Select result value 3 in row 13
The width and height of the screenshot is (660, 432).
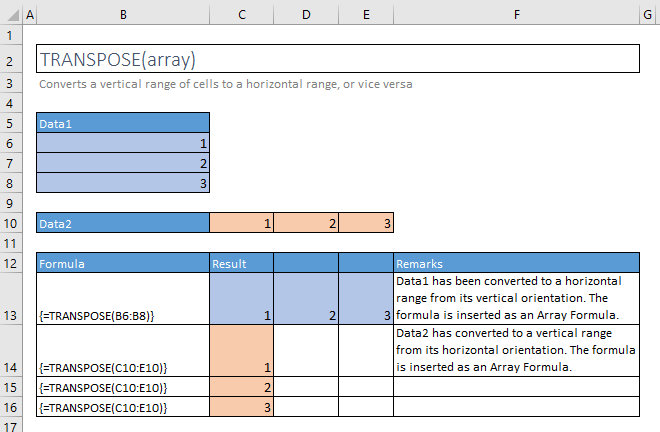click(366, 299)
